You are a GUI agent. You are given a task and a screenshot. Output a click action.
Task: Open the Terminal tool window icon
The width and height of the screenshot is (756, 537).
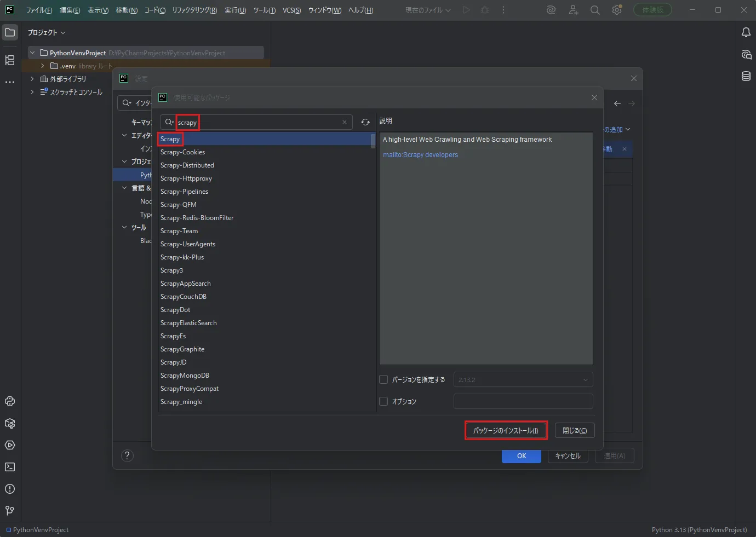coord(10,467)
